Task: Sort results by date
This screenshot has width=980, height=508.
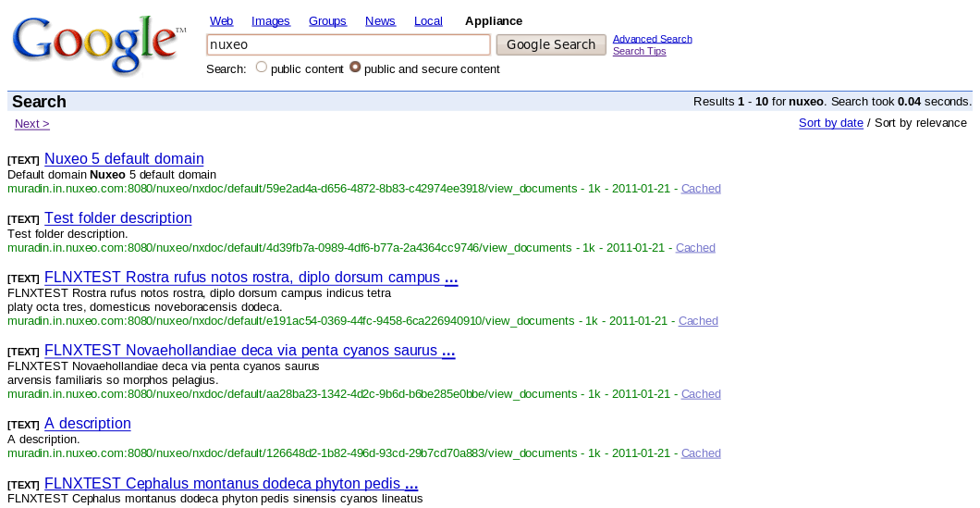Action: coord(830,123)
